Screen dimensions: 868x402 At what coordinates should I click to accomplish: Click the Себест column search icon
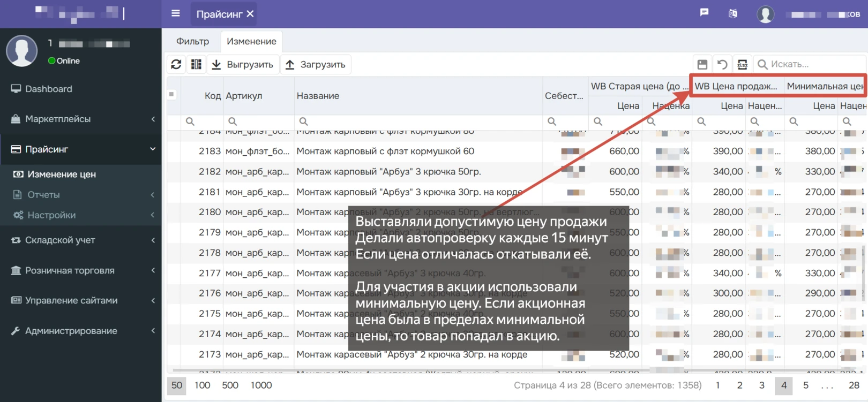pyautogui.click(x=552, y=122)
